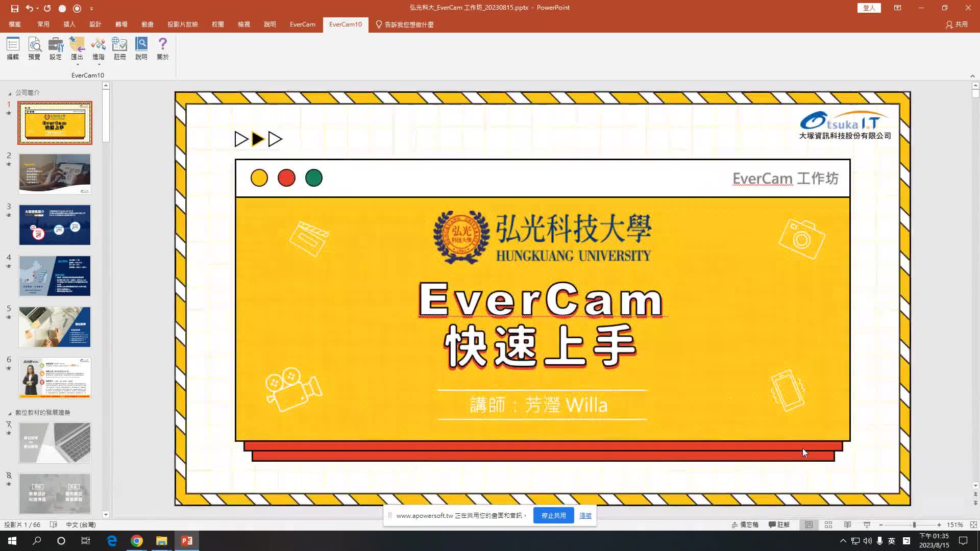The width and height of the screenshot is (980, 551).
Task: Select slide 2 thumbnail
Action: point(55,174)
